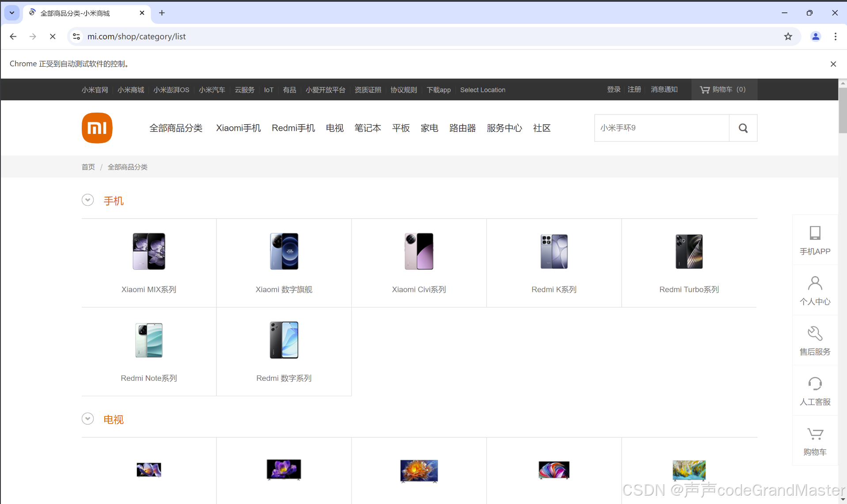Image resolution: width=847 pixels, height=504 pixels.
Task: Open Xiaomi手机 navigation item
Action: (x=239, y=128)
